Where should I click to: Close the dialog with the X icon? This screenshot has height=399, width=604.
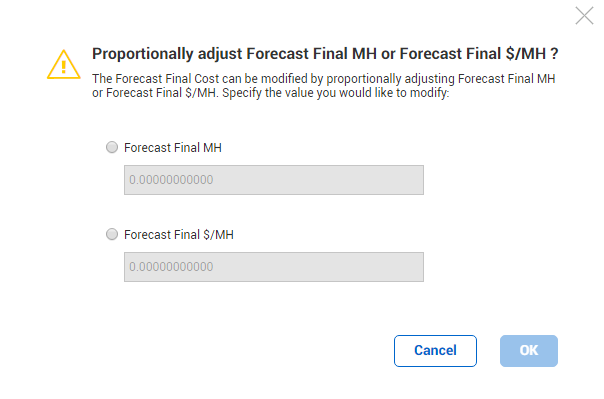click(x=584, y=16)
